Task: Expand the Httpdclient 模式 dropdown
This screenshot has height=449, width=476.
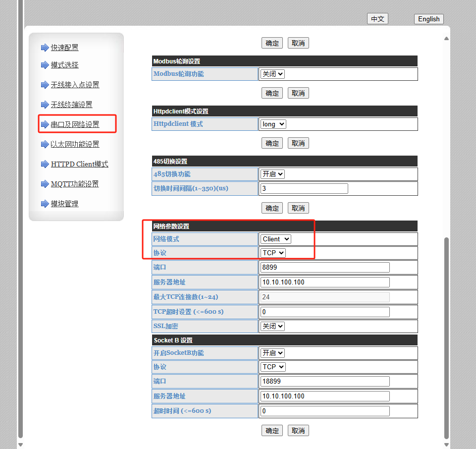Action: click(x=273, y=124)
